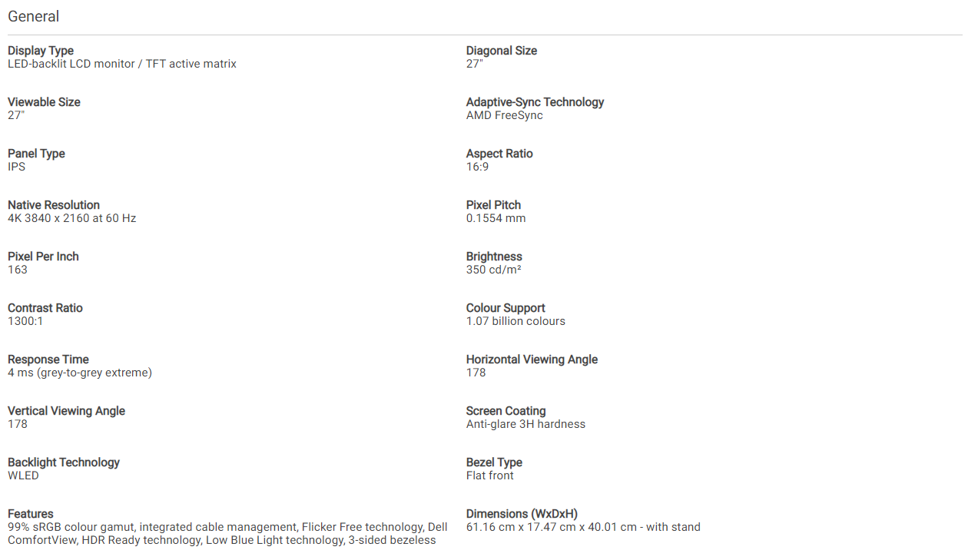Click the 16:9 aspect ratio value
968x560 pixels.
(x=477, y=167)
